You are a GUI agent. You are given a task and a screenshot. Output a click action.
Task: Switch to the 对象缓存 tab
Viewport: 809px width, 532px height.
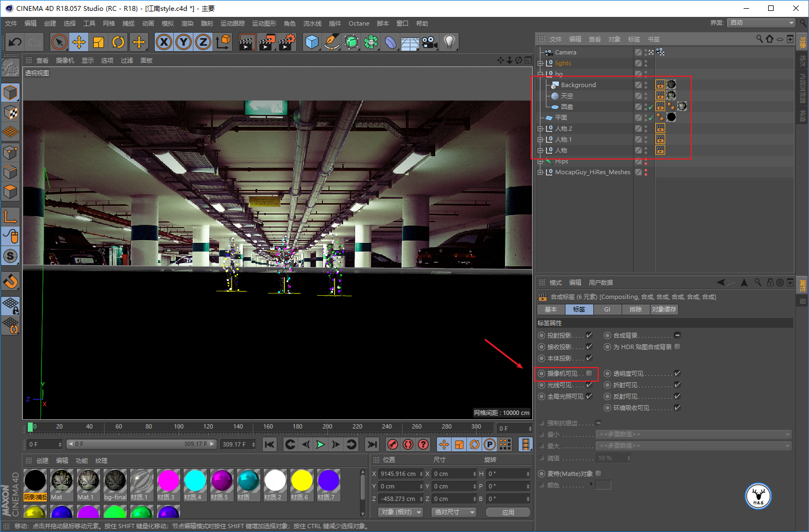point(664,309)
